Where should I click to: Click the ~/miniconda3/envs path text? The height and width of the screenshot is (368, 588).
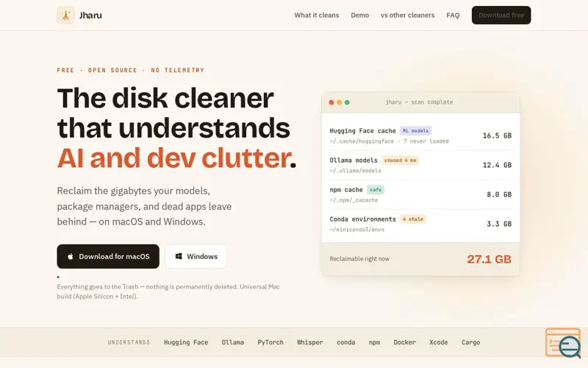pos(357,230)
